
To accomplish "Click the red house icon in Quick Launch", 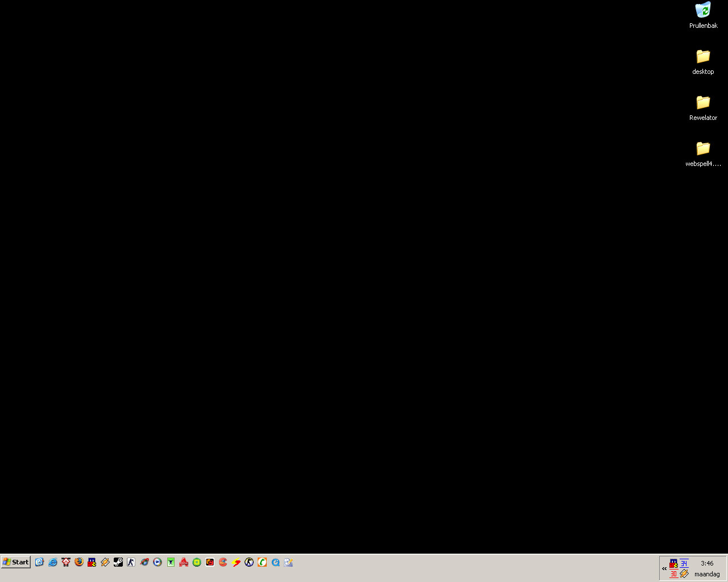I will (x=66, y=562).
